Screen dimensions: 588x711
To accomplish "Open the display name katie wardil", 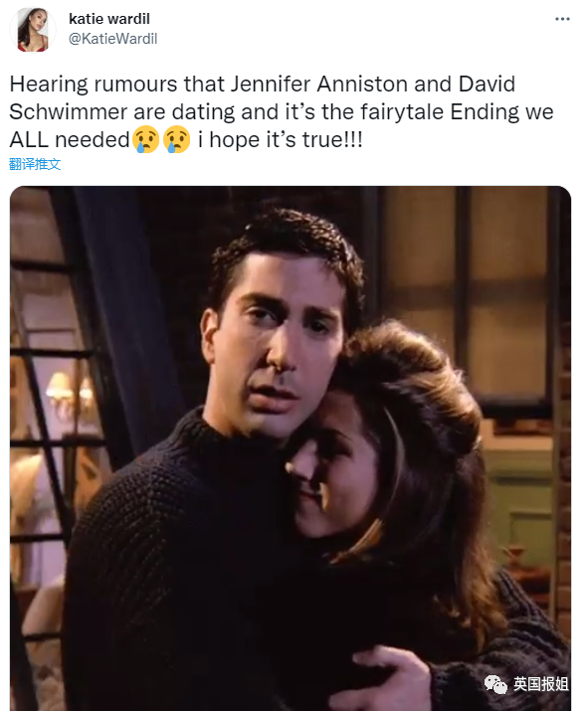I will 108,19.
